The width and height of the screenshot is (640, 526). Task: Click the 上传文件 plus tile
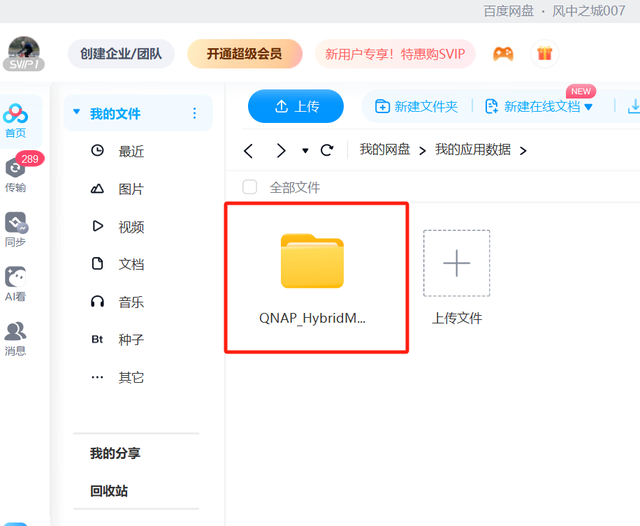pyautogui.click(x=457, y=264)
